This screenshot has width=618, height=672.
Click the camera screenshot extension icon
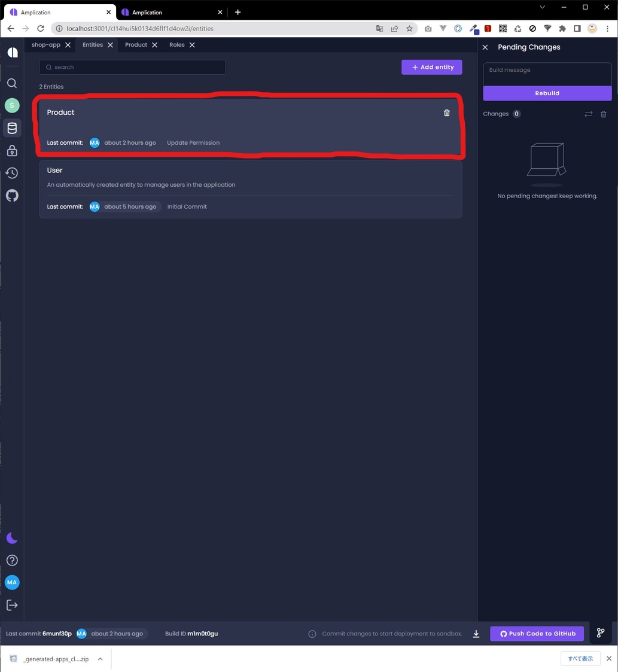(428, 29)
